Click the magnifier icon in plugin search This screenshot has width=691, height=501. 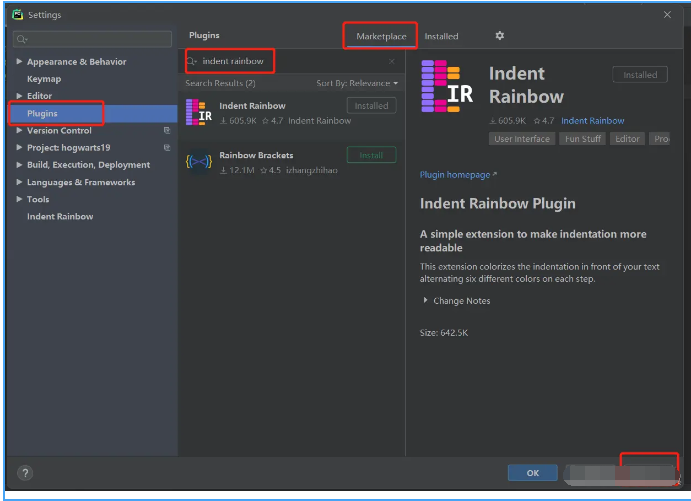pyautogui.click(x=192, y=61)
